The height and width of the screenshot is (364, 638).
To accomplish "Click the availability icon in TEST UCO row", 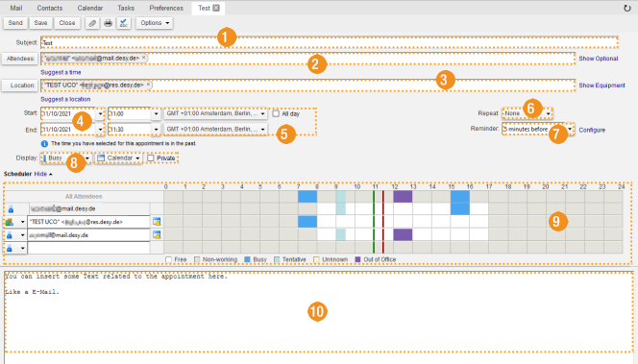I will (x=157, y=222).
